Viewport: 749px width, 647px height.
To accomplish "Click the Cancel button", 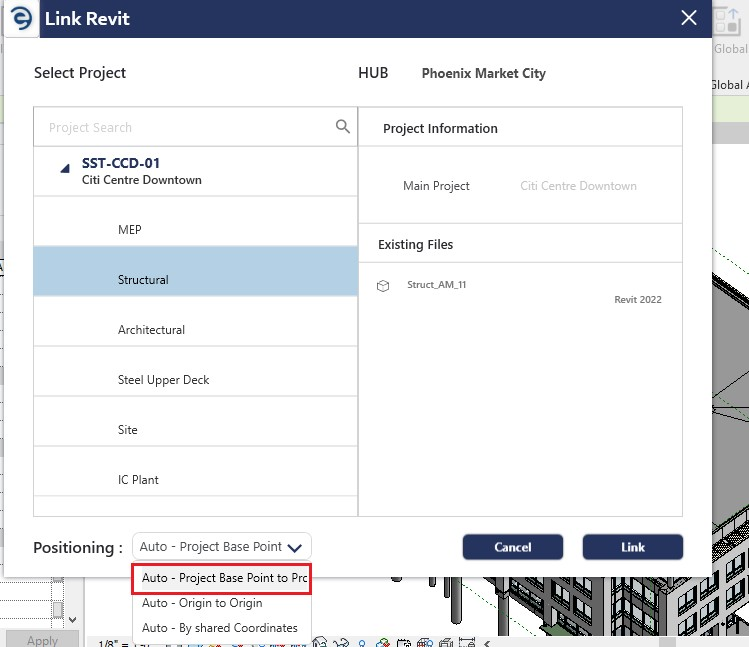I will pos(513,547).
